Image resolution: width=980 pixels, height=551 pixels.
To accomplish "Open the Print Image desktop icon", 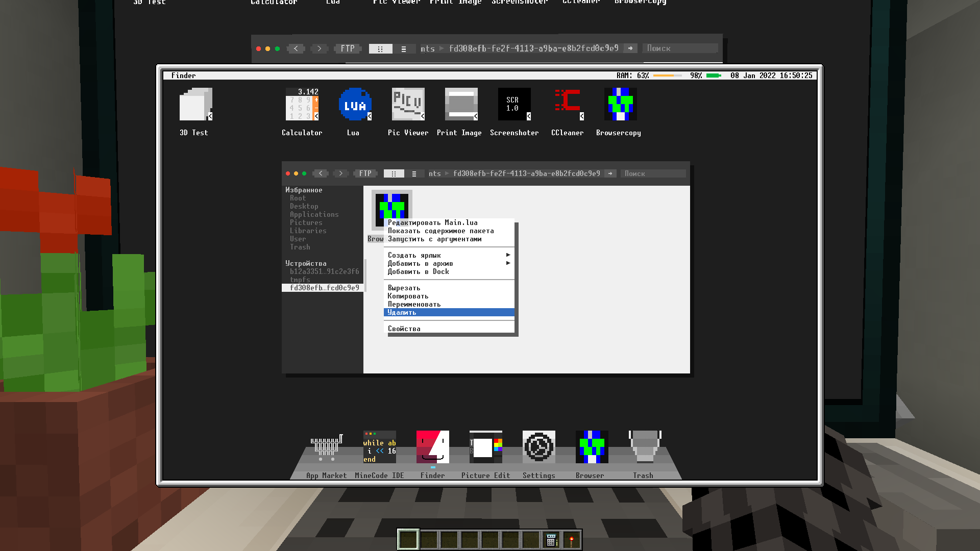I will [x=461, y=105].
